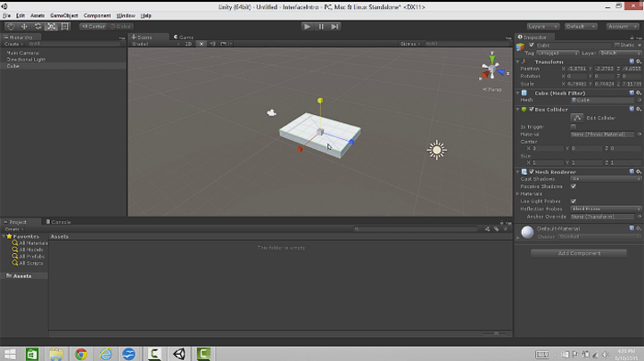The image size is (644, 361).
Task: Open the Default layout dropdown
Action: coord(581,26)
